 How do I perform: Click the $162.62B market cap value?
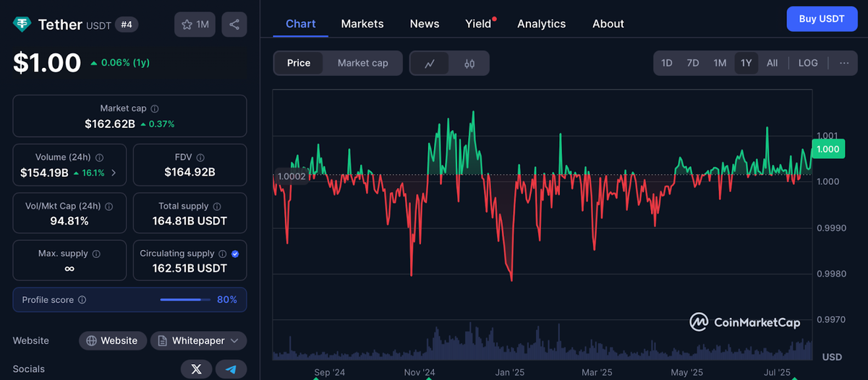click(110, 124)
